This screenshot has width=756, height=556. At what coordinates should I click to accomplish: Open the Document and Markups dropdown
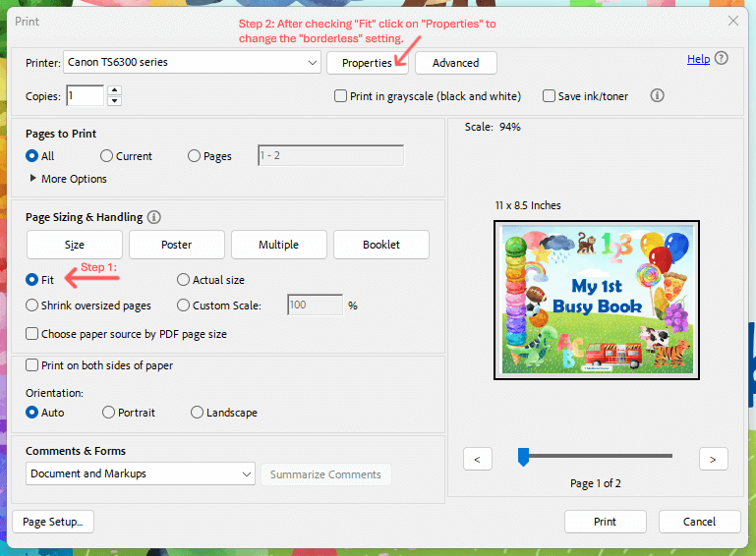(x=141, y=473)
